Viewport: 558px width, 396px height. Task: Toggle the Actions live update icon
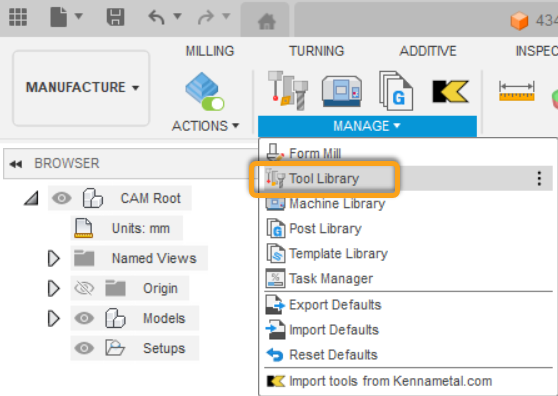(205, 91)
